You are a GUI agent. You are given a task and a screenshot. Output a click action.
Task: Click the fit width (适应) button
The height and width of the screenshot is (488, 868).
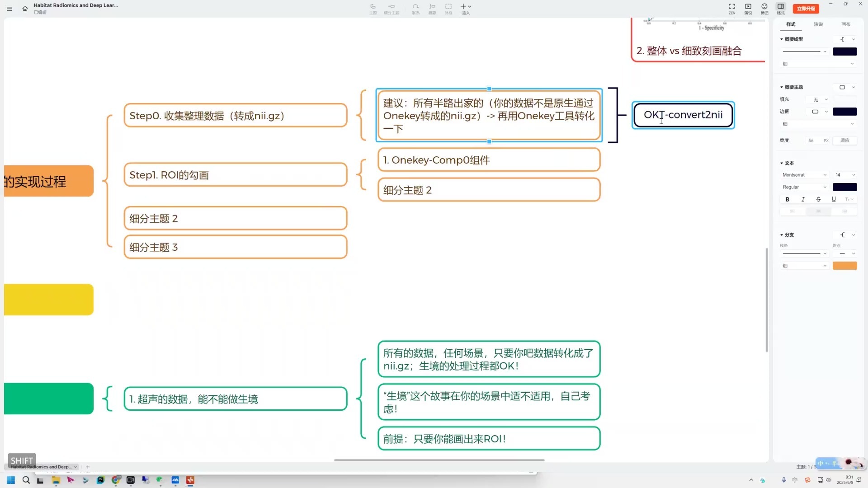tap(844, 141)
